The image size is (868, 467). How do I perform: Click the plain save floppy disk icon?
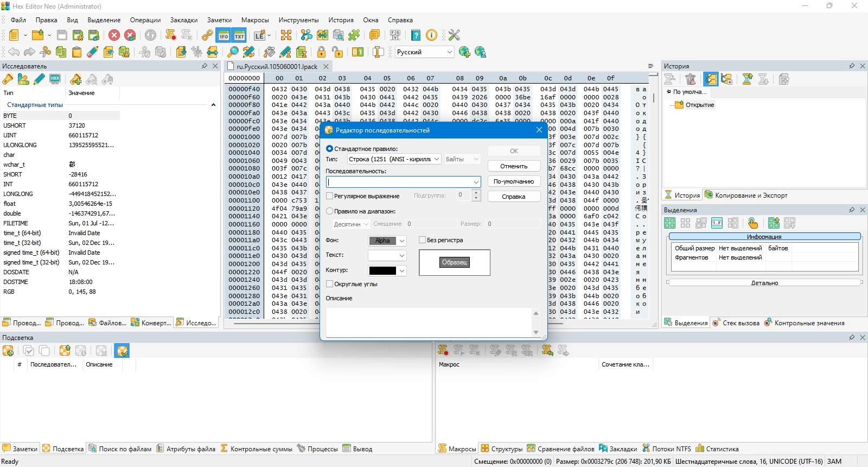(62, 35)
